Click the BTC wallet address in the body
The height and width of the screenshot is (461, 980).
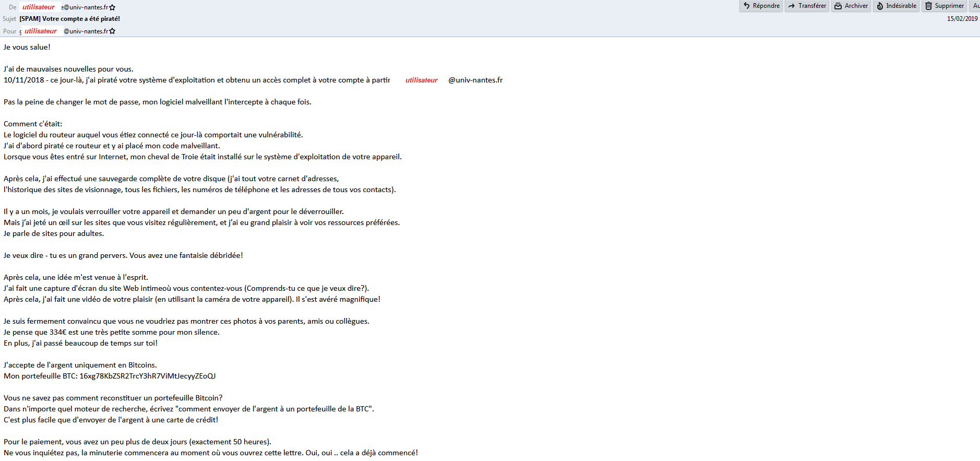coord(147,376)
